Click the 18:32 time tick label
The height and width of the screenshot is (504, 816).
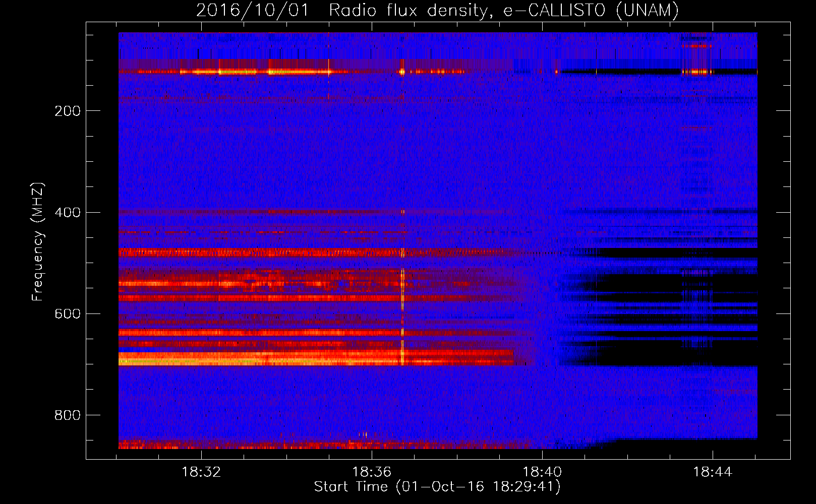201,472
